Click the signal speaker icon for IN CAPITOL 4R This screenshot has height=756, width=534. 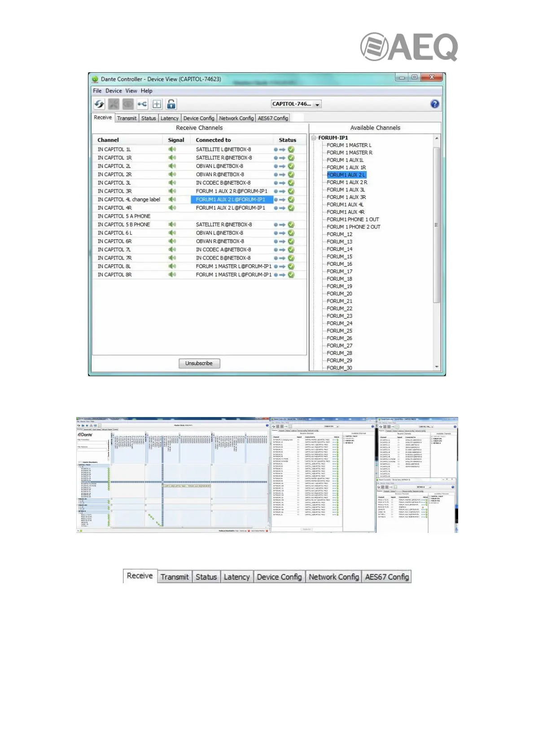coord(172,208)
